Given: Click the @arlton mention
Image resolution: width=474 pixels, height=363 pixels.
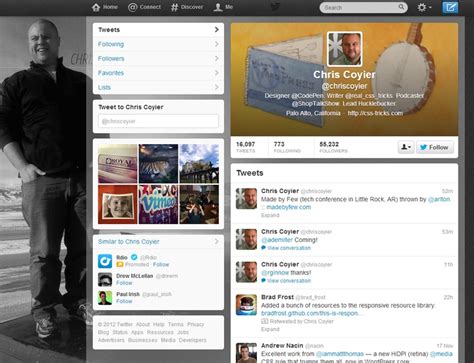Looking at the screenshot, I should tap(439, 199).
